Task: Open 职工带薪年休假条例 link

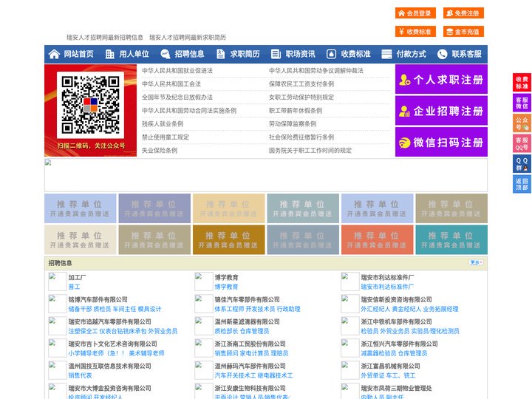Action: click(296, 111)
